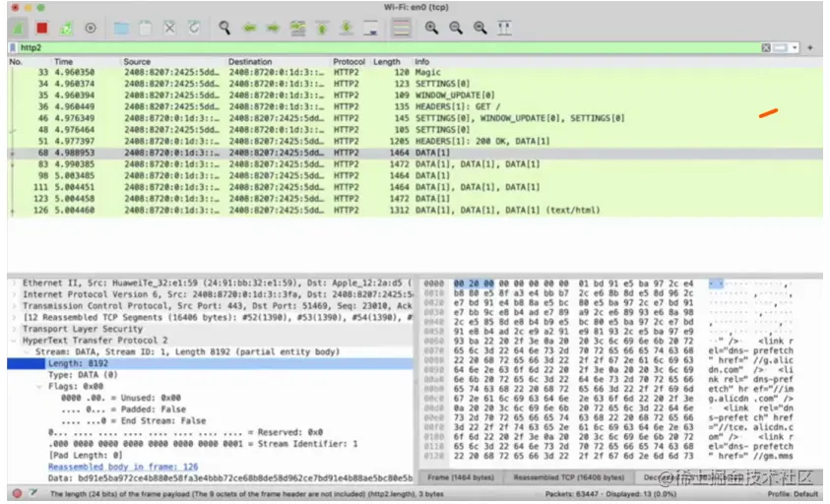Select packet 35 WINDOW_UPDATE[0]
Screen dimensions: 830x504
pyautogui.click(x=415, y=95)
